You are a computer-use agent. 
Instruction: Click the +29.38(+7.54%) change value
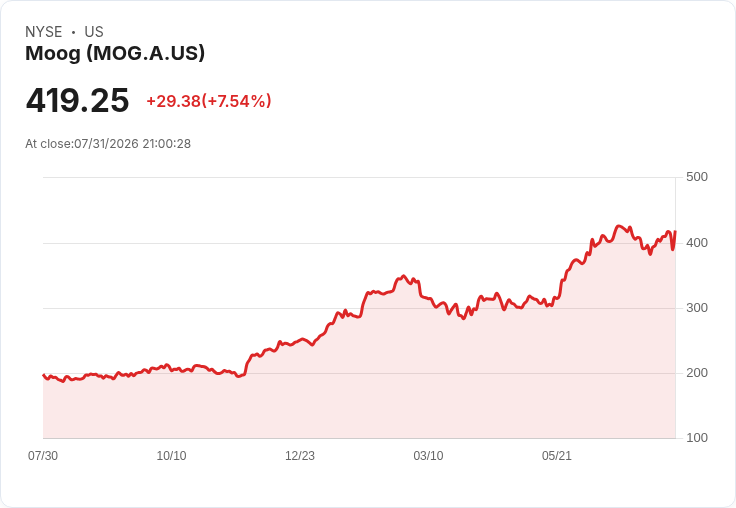tap(209, 101)
